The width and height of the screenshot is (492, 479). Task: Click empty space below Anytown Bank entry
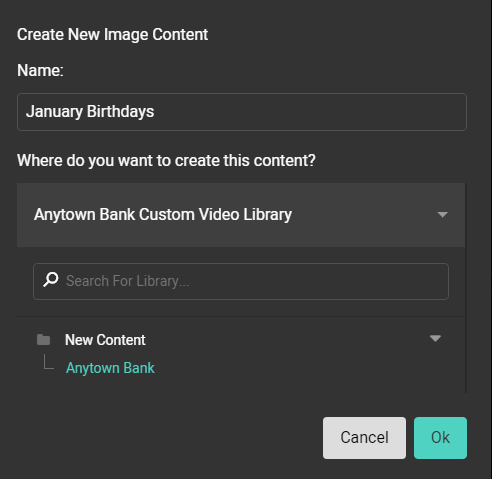click(x=241, y=385)
